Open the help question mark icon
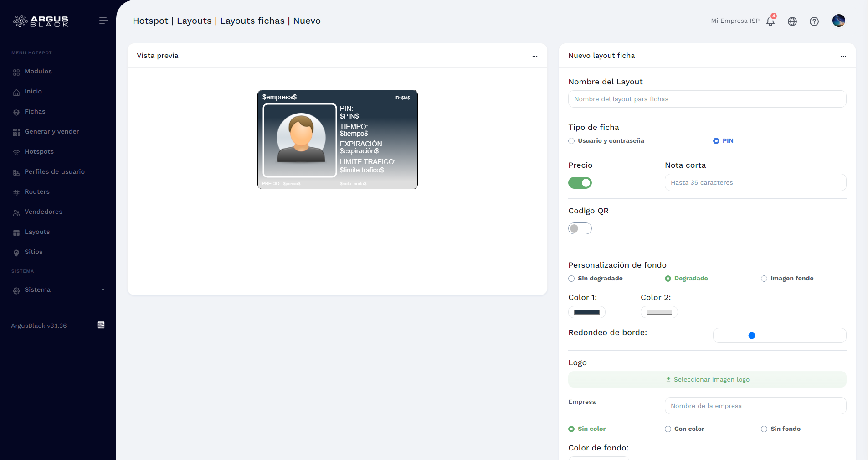The image size is (868, 460). click(814, 21)
